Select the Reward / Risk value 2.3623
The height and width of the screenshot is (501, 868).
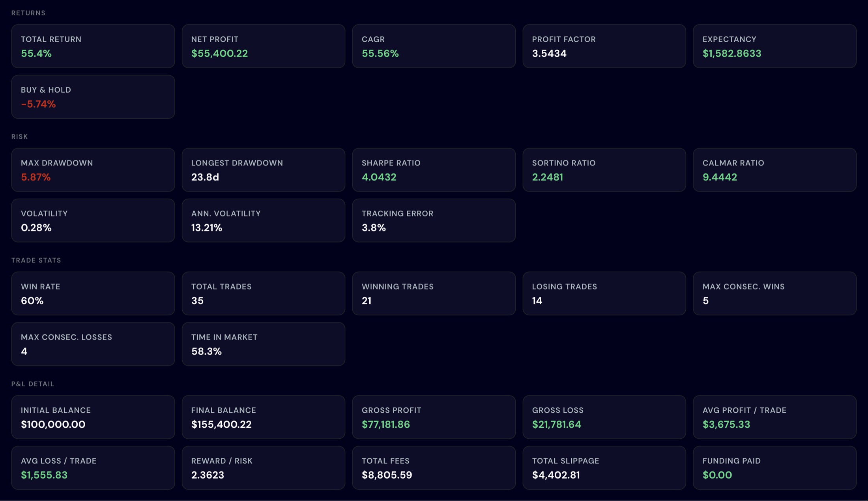coord(208,475)
